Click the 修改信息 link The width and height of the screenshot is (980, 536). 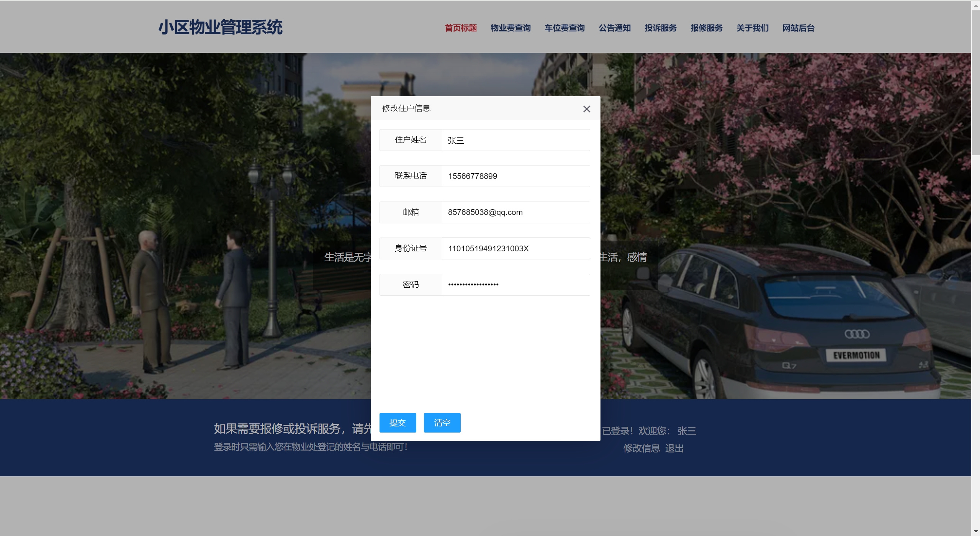(x=641, y=448)
